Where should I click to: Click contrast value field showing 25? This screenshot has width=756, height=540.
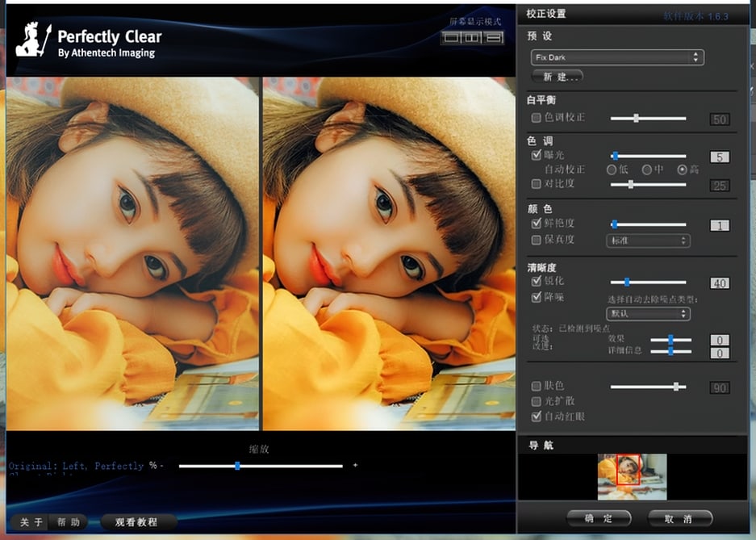point(720,186)
